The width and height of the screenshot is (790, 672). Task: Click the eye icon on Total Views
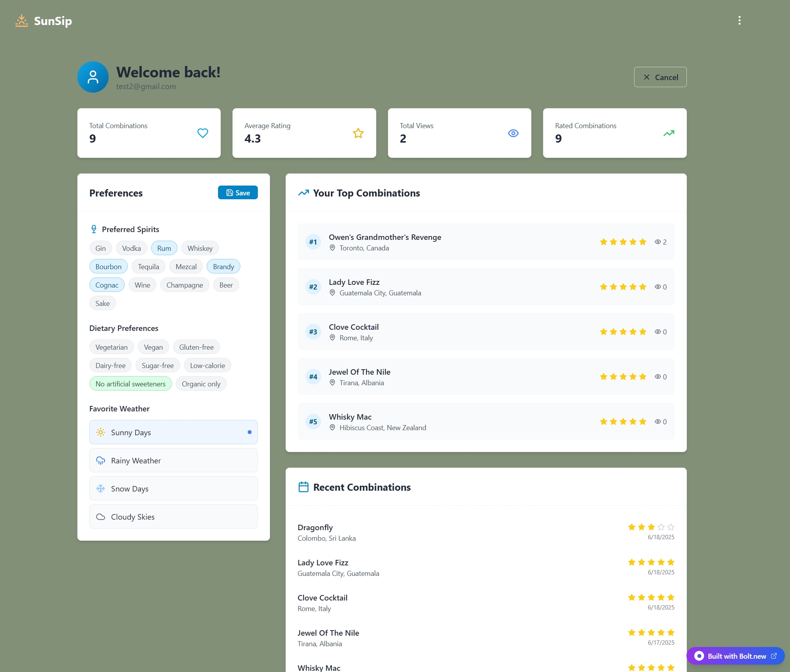click(513, 133)
